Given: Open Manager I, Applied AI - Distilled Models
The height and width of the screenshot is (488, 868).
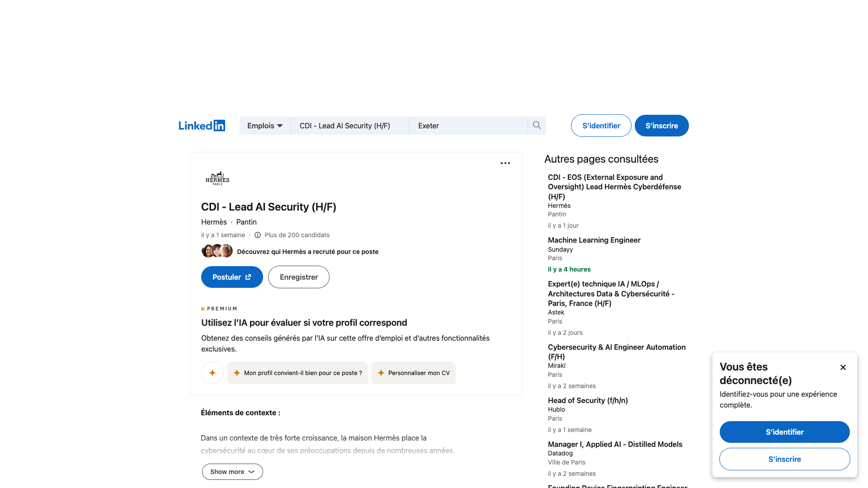Looking at the screenshot, I should point(615,444).
